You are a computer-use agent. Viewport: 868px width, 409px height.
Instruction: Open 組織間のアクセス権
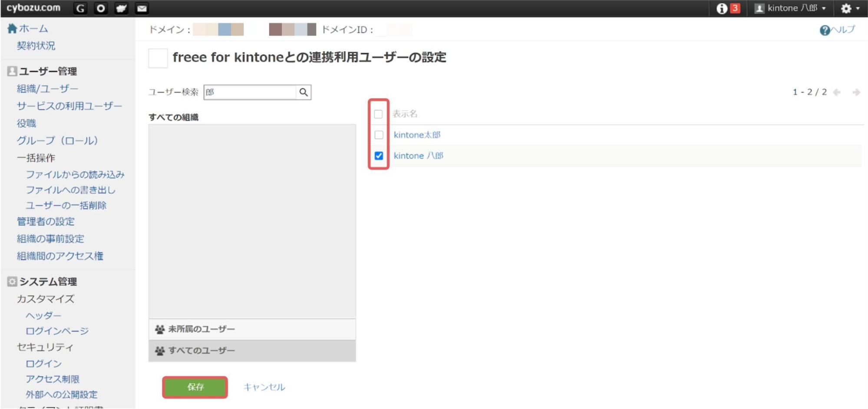tap(60, 256)
